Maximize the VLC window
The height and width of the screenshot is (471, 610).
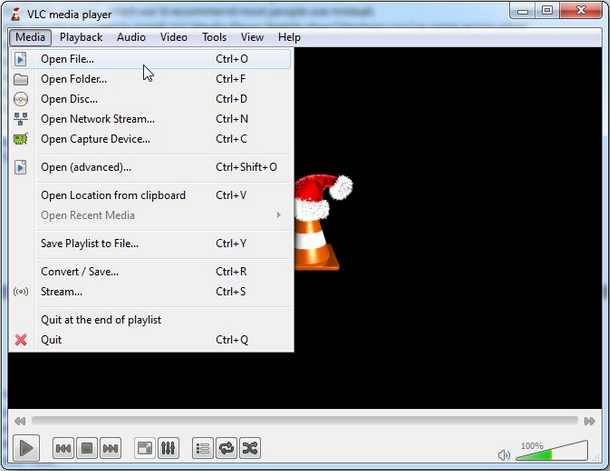coord(547,11)
